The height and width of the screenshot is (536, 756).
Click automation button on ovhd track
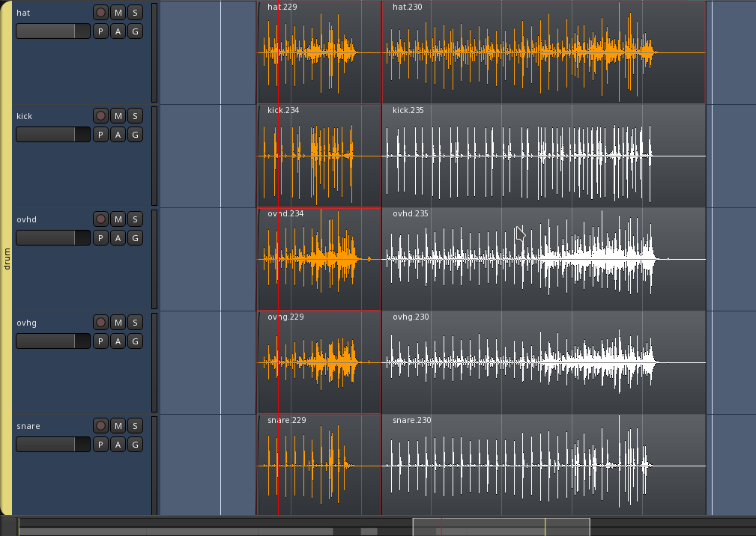click(x=118, y=238)
